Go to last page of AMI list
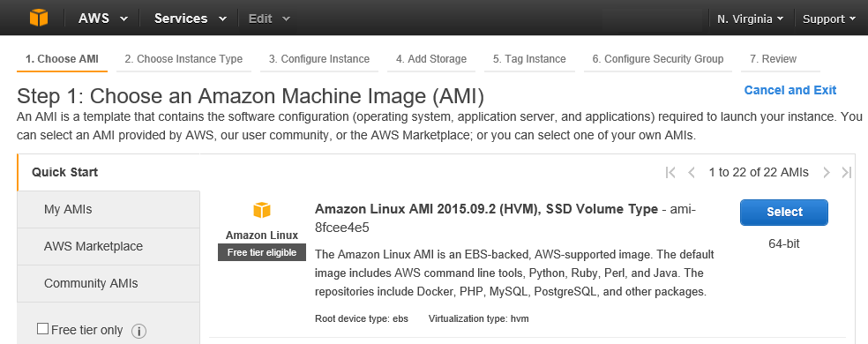 [847, 172]
